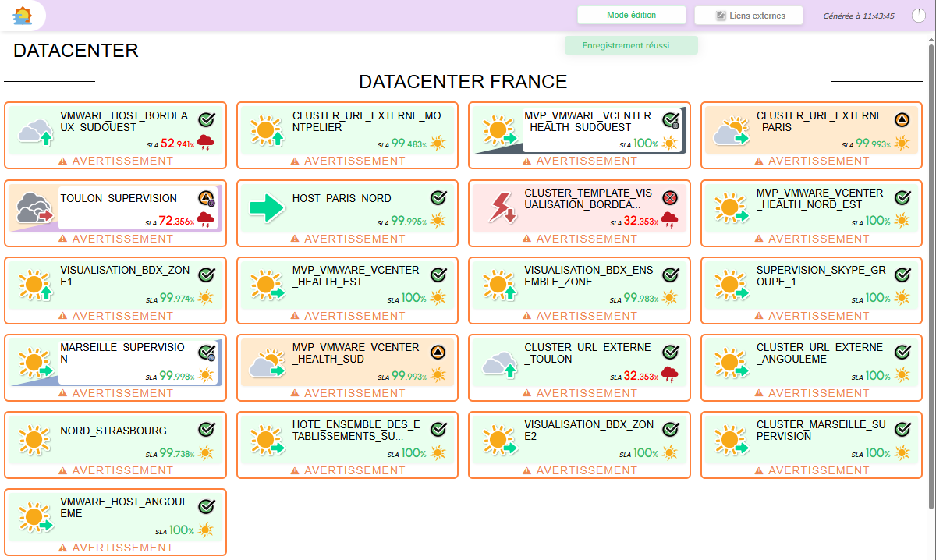Click OK checkmark status on VMWARE_HOST_ANGOULEME
936x560 pixels.
[x=206, y=506]
